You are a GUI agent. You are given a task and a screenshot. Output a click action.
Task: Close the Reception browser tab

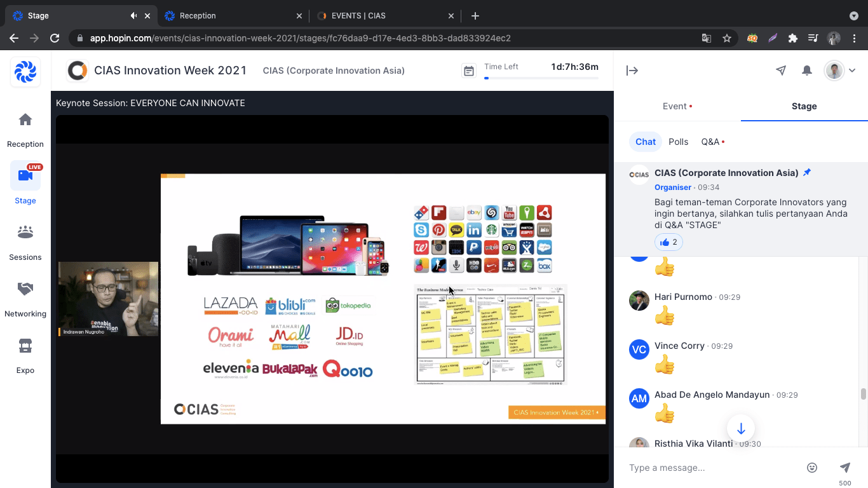tap(299, 16)
